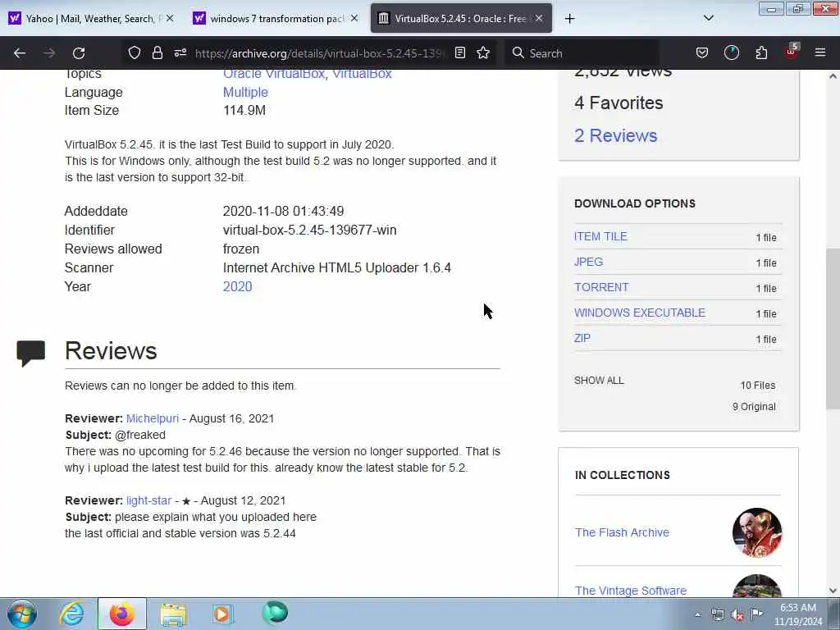Click scrollbar up arrow

pos(833,76)
